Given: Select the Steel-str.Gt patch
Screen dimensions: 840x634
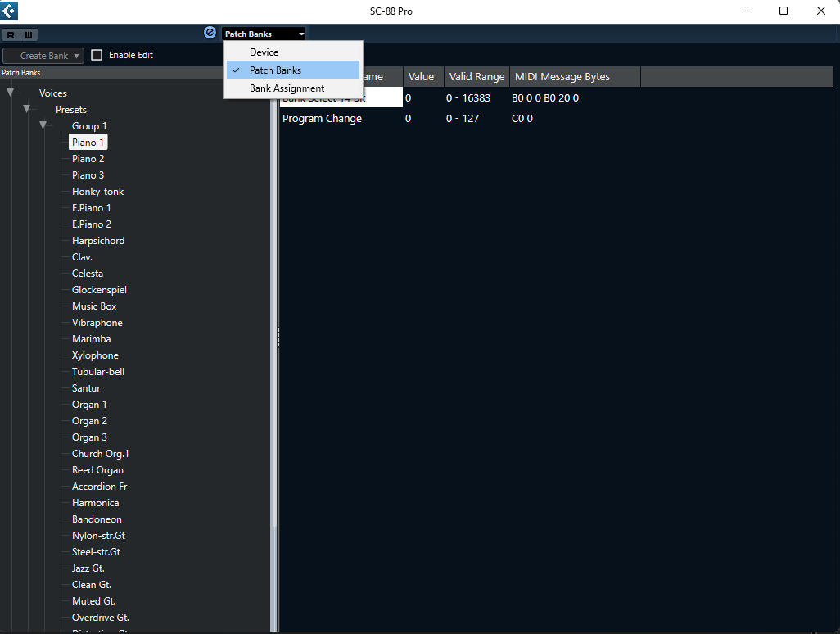Looking at the screenshot, I should [x=96, y=552].
